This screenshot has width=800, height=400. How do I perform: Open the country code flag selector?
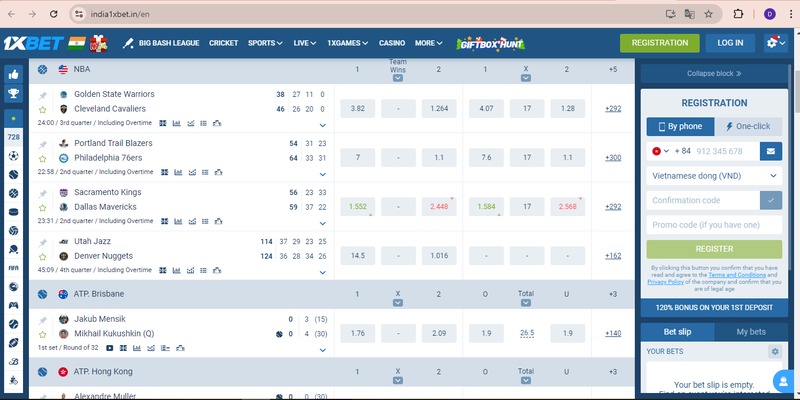660,151
